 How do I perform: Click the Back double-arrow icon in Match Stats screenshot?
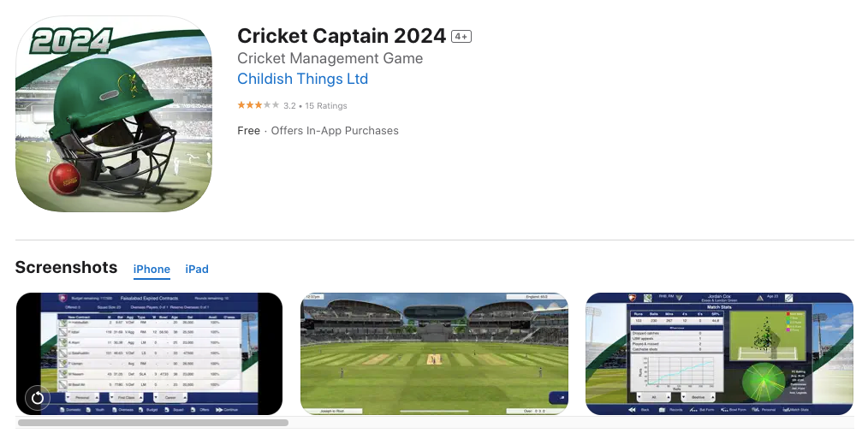[632, 410]
